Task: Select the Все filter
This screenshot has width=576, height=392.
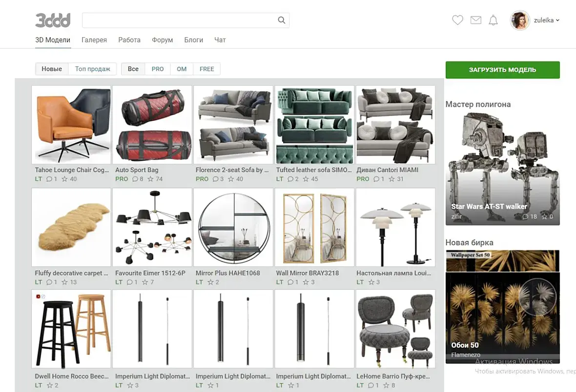Action: click(x=133, y=69)
